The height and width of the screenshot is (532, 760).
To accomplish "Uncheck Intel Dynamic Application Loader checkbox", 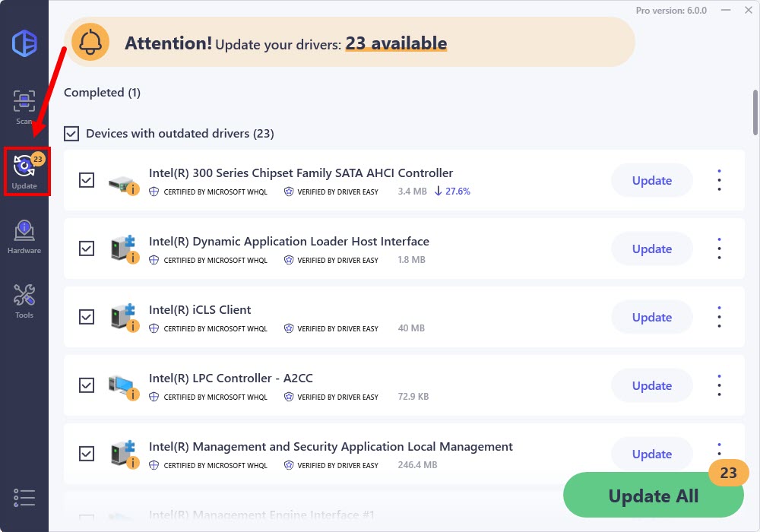I will (x=87, y=249).
